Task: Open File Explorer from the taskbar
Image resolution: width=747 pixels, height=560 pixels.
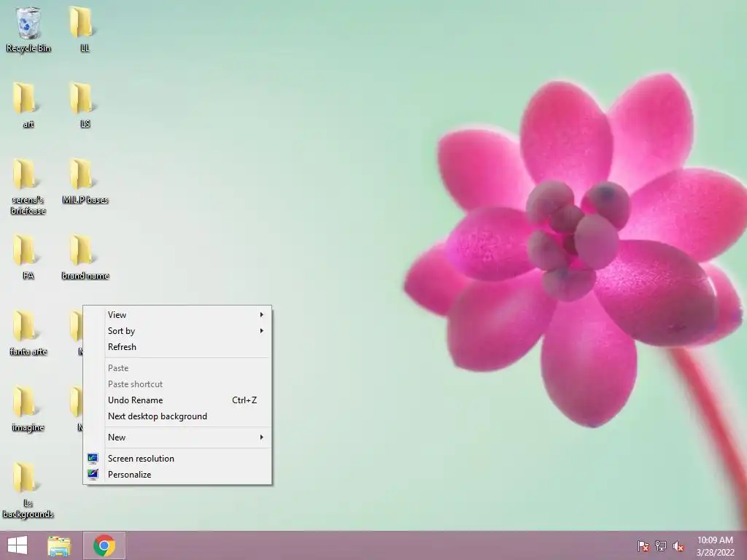Action: [60, 545]
